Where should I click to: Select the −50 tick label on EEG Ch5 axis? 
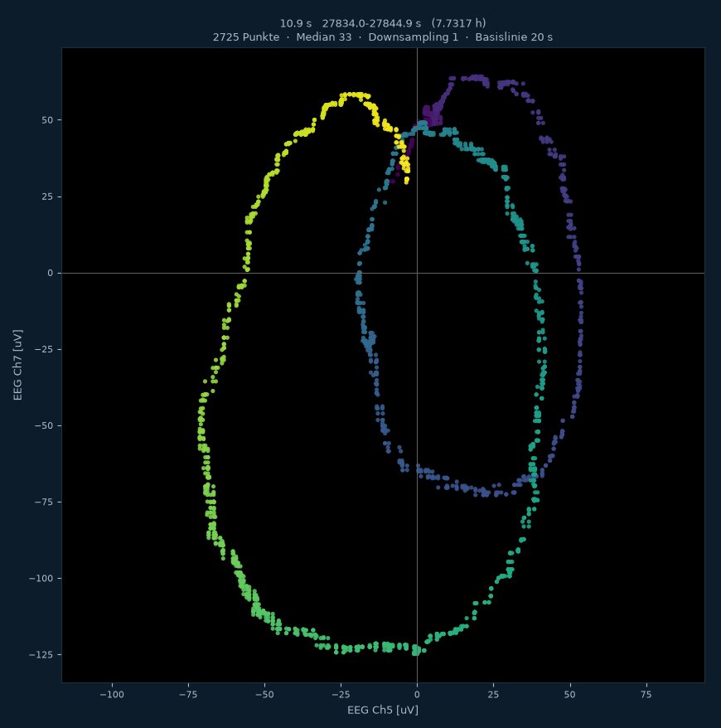(x=264, y=695)
